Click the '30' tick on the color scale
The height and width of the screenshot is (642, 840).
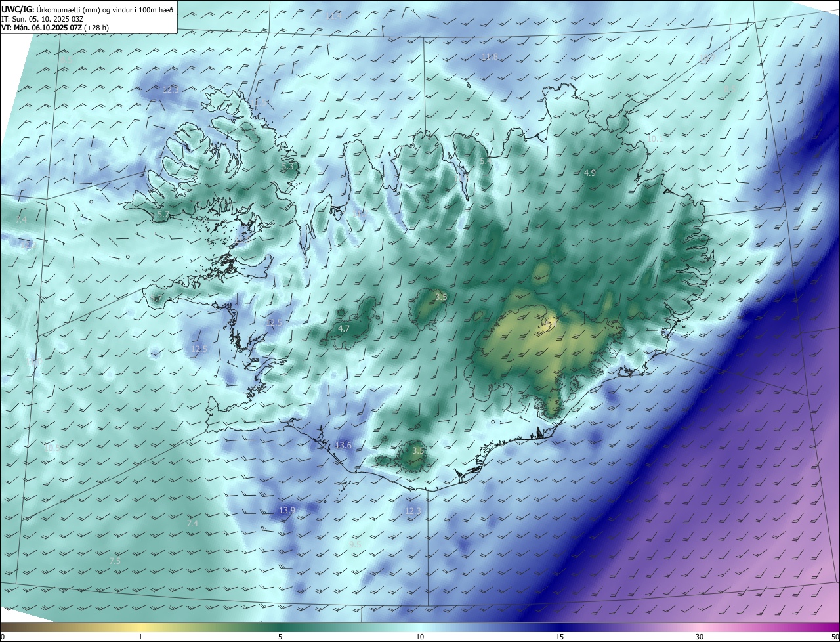[700, 637]
